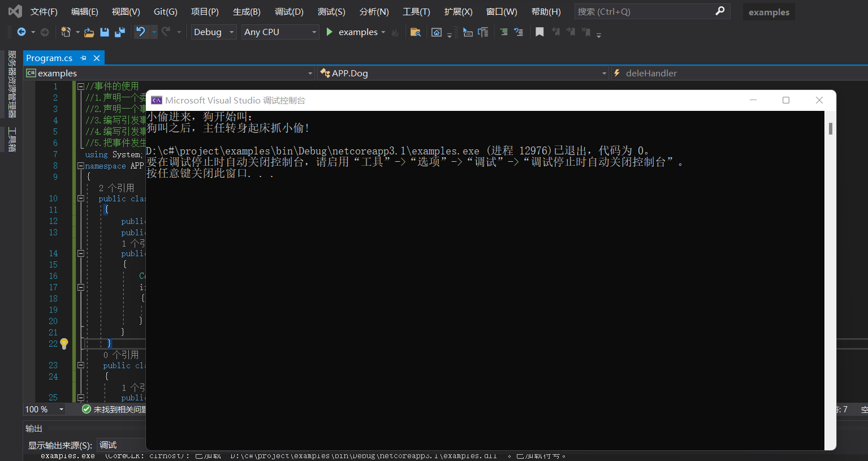Click the examples solution name button

pyautogui.click(x=769, y=12)
